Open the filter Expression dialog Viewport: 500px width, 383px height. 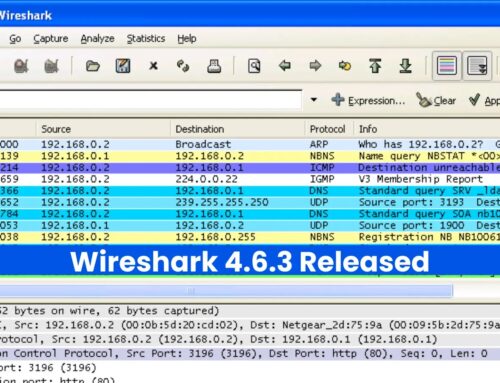(369, 100)
